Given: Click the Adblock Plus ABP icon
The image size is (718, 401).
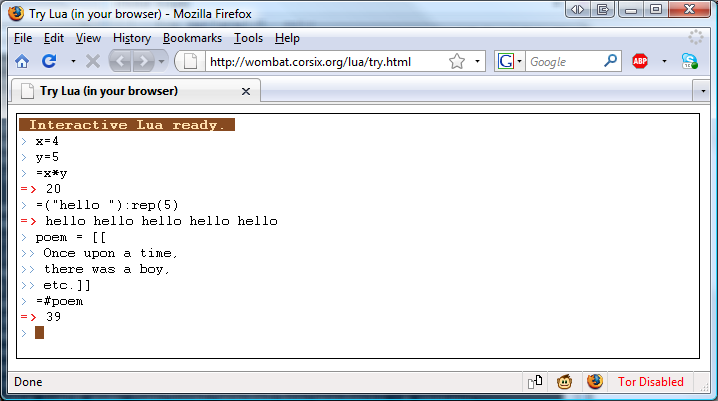Looking at the screenshot, I should coord(640,61).
